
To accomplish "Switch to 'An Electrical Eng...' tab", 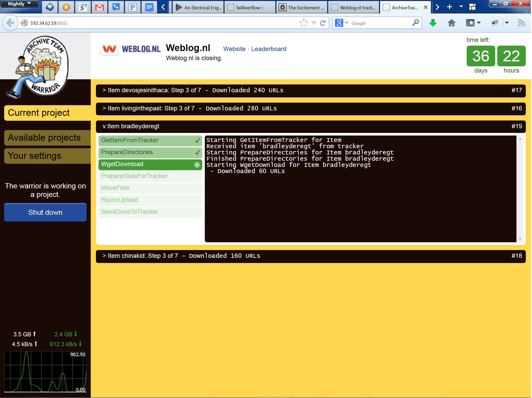I will (x=198, y=8).
